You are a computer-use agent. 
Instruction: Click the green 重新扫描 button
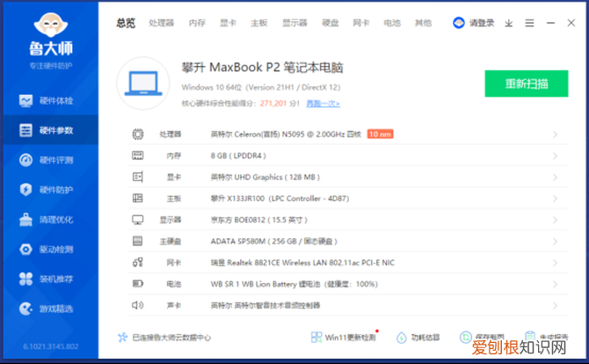click(527, 84)
